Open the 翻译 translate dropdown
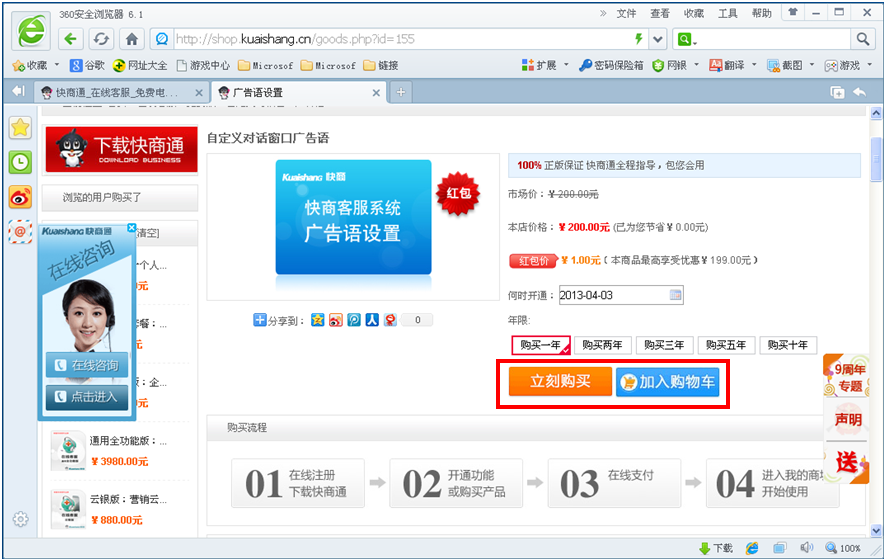This screenshot has height=560, width=885. (x=733, y=65)
